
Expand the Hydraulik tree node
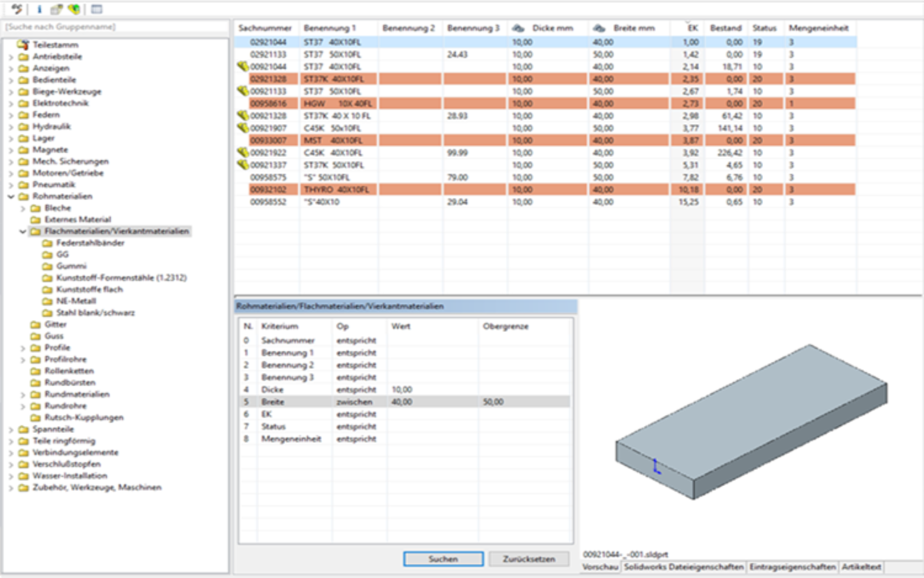(x=10, y=127)
